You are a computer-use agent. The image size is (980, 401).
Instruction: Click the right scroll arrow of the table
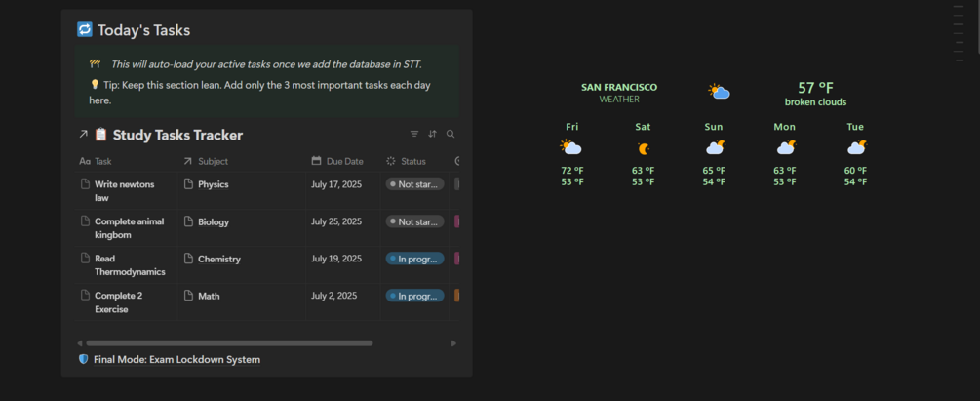(453, 343)
